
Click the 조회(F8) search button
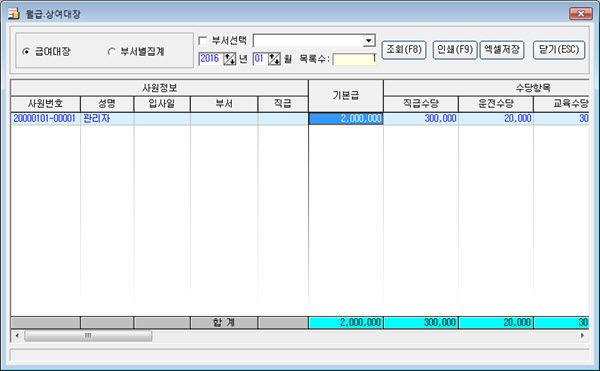coord(404,50)
